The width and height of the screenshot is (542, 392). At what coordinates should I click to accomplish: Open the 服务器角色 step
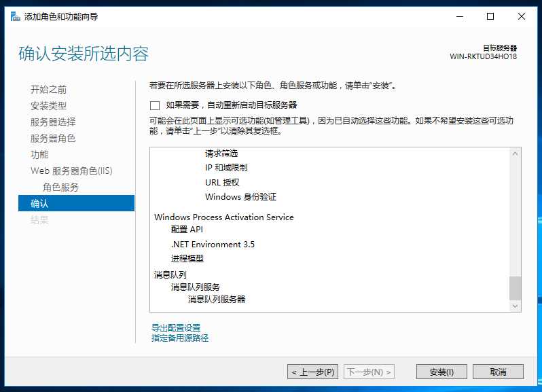click(x=53, y=139)
